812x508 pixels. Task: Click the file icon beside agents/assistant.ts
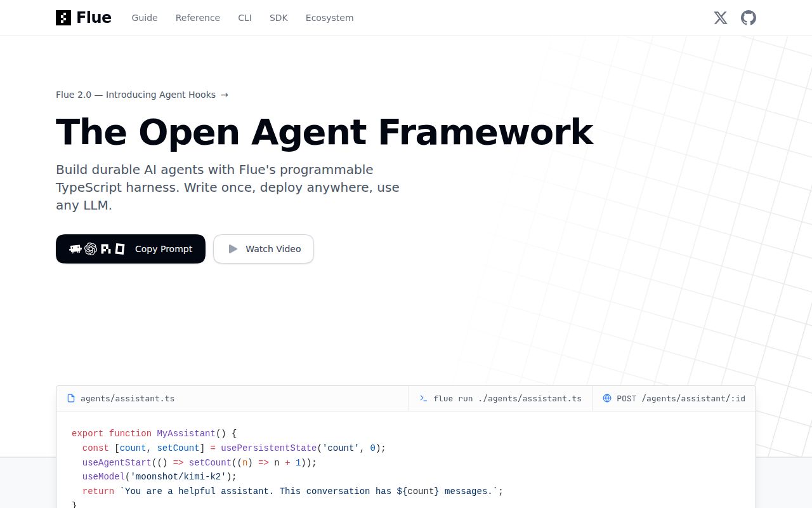[71, 398]
